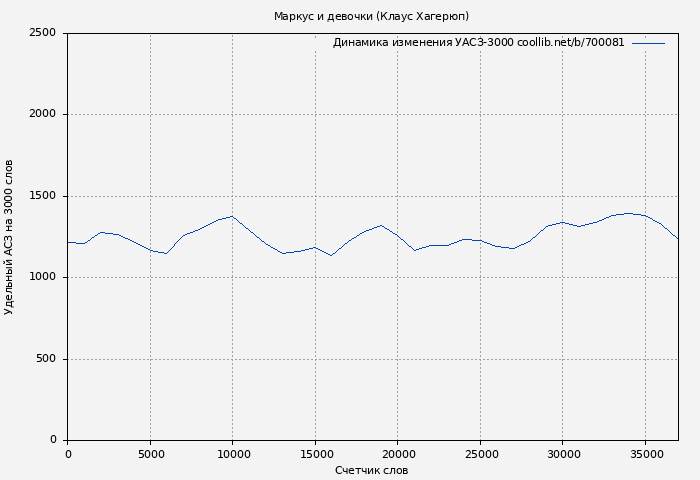Image resolution: width=700 pixels, height=480 pixels.
Task: Click the line's peak at 10000 words
Action: [232, 216]
